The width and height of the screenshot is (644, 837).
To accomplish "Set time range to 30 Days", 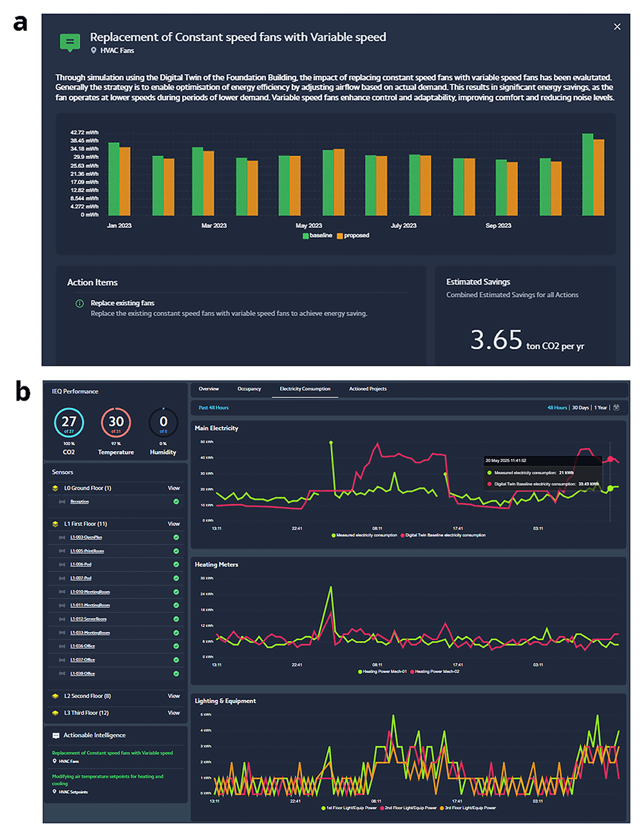I will tap(580, 408).
